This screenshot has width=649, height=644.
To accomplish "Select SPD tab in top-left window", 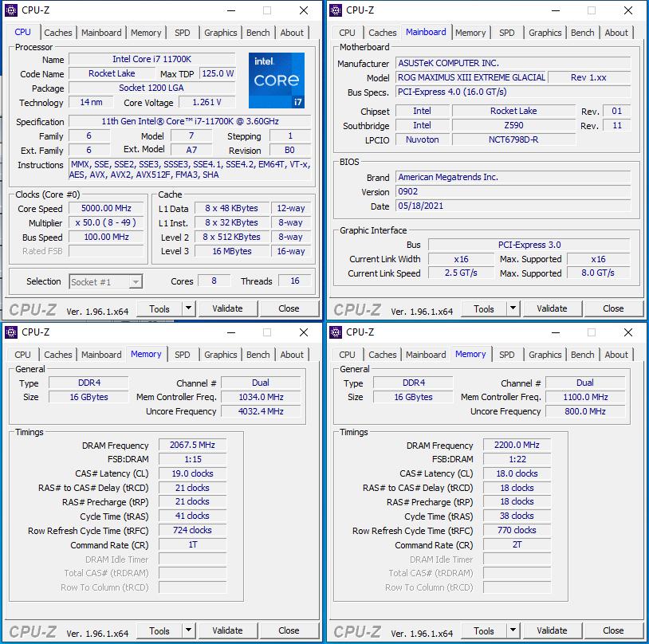I will (x=182, y=33).
